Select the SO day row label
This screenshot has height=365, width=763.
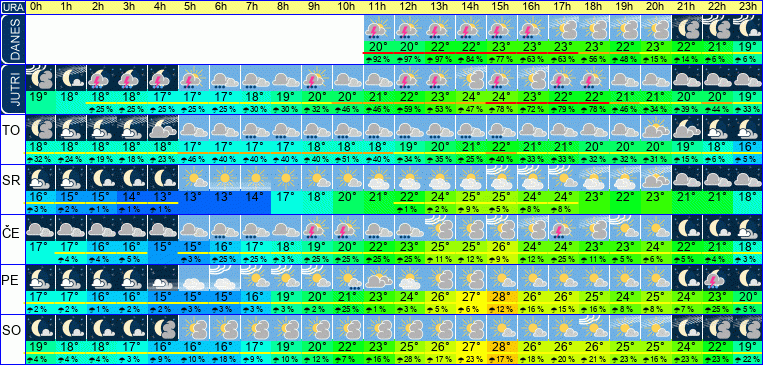12,330
